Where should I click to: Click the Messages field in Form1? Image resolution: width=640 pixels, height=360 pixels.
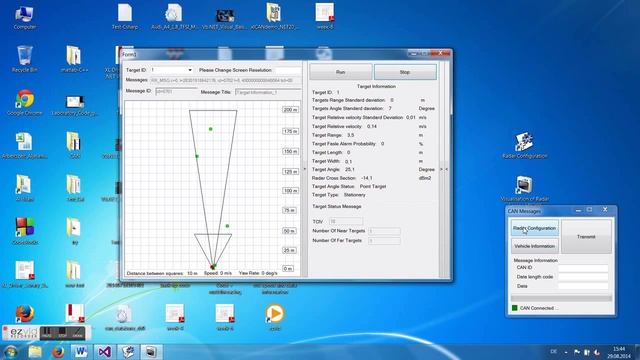click(x=225, y=80)
